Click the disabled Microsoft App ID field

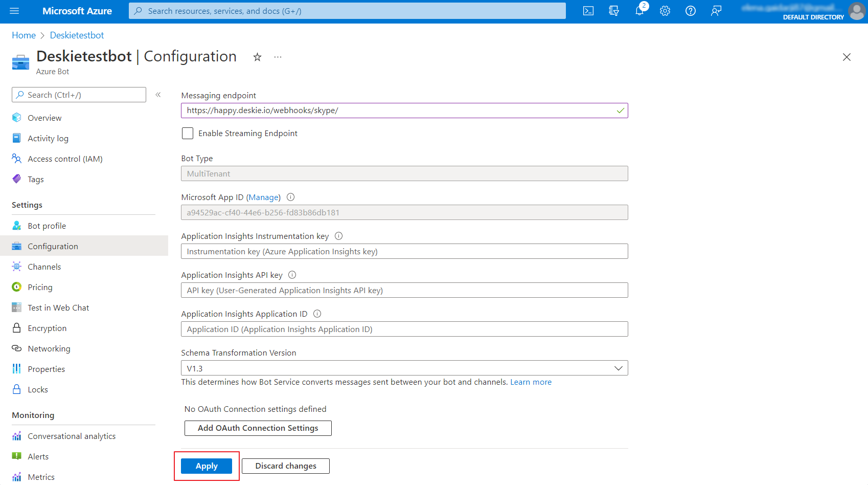pyautogui.click(x=404, y=213)
